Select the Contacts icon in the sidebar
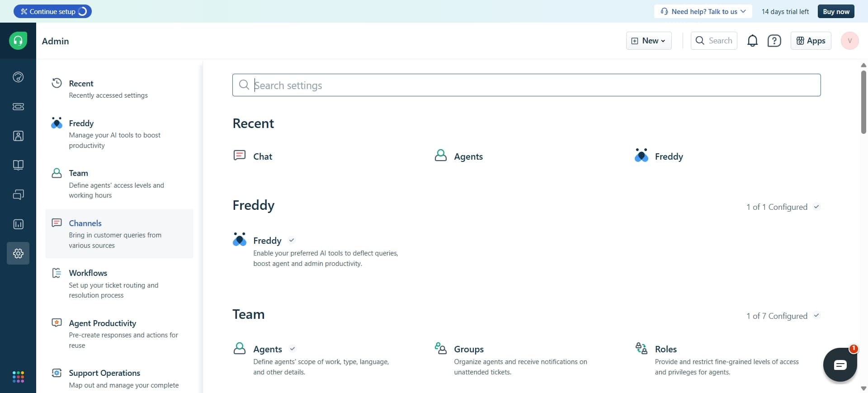Image resolution: width=868 pixels, height=393 pixels. tap(18, 136)
